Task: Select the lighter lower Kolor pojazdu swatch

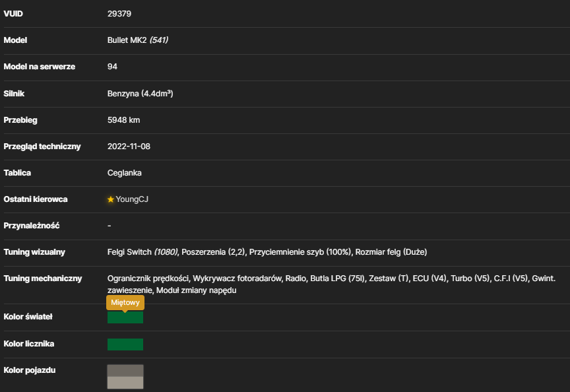Action: point(125,383)
